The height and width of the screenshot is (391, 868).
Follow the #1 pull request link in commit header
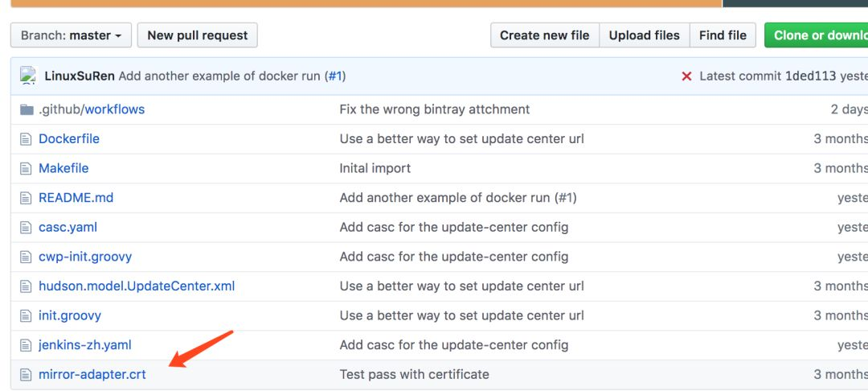click(x=335, y=76)
